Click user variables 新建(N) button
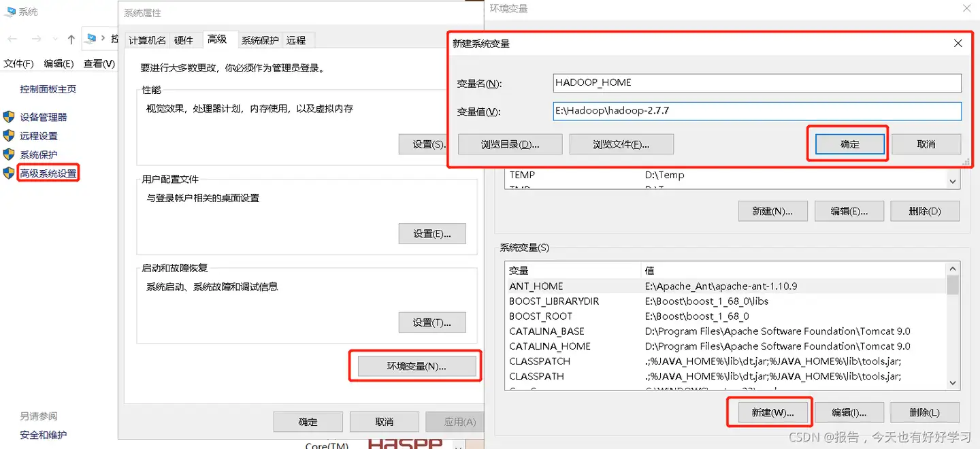Screen dimensions: 980x449 point(772,211)
